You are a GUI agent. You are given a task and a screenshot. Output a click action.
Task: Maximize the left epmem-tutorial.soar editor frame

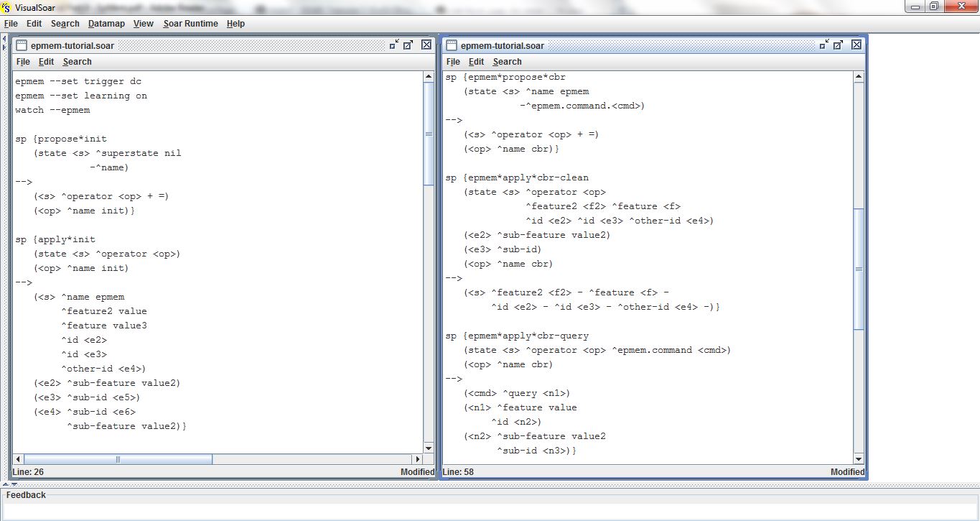[408, 45]
